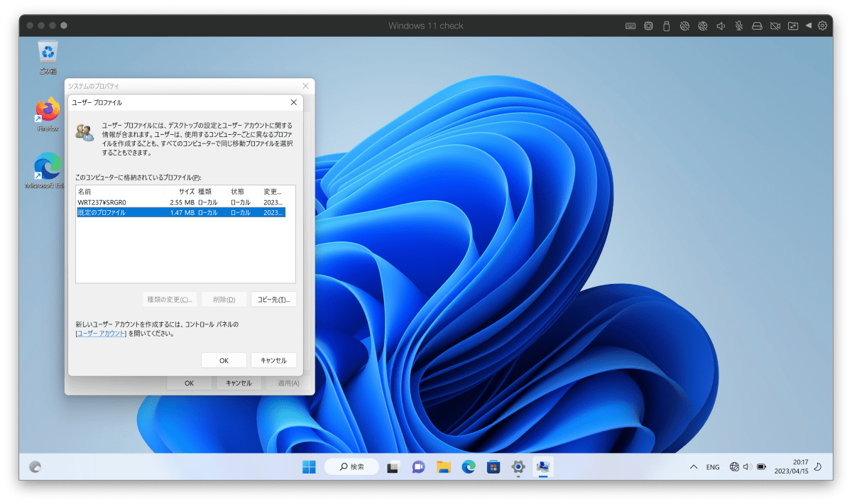Click the users icon in the ユーザー プロファイル dialog
Viewport: 852px width, 504px height.
click(84, 132)
